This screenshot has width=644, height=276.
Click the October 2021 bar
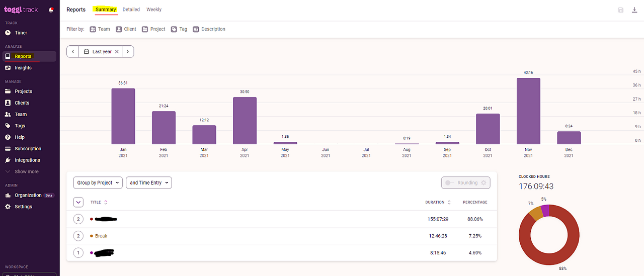click(488, 129)
